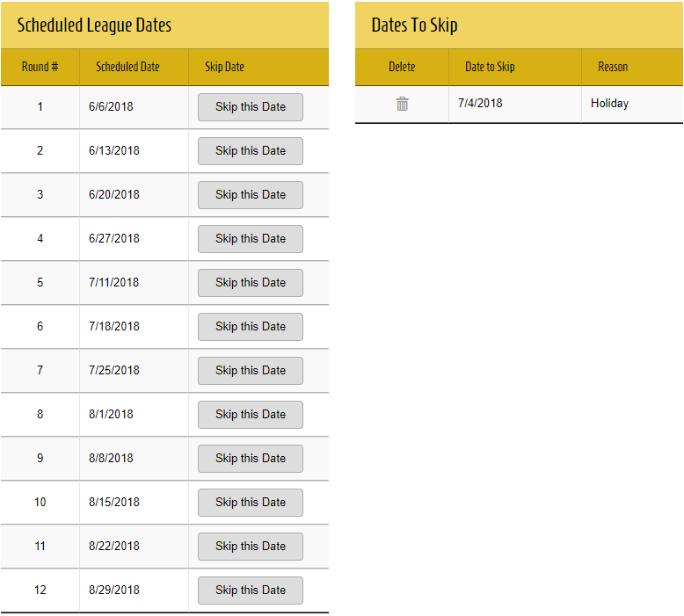Skip the 8/15/2018 scheduled date

click(x=251, y=503)
